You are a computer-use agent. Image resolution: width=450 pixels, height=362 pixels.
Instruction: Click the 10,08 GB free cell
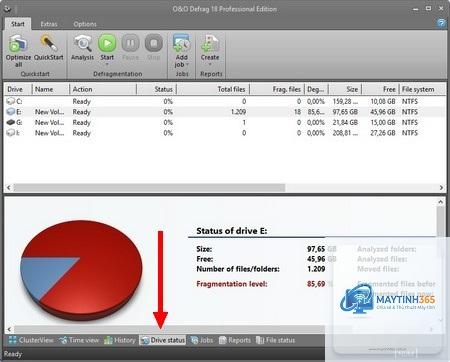[383, 101]
